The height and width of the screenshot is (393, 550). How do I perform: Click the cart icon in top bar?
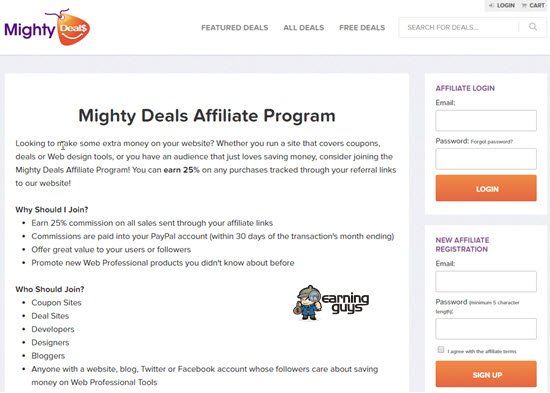pos(524,5)
